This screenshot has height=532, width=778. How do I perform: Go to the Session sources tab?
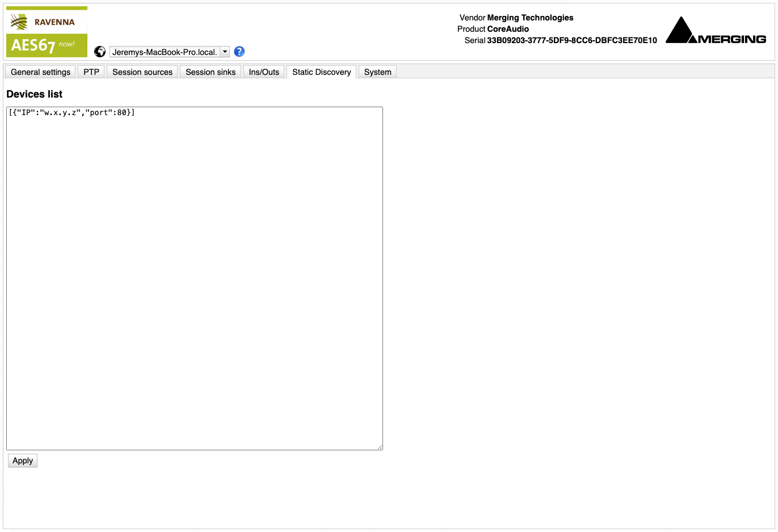(142, 72)
